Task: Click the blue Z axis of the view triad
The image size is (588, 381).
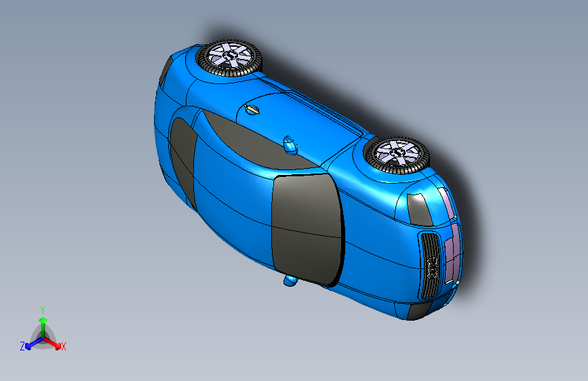Action: click(33, 343)
